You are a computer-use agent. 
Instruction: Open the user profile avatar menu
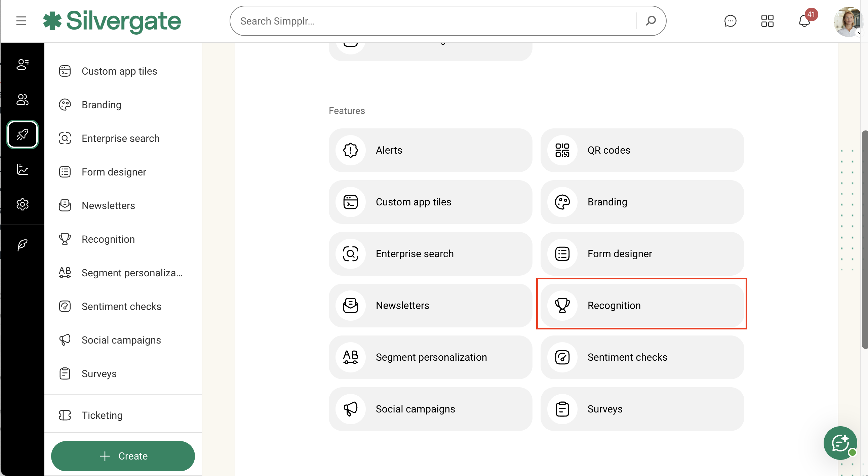point(848,22)
